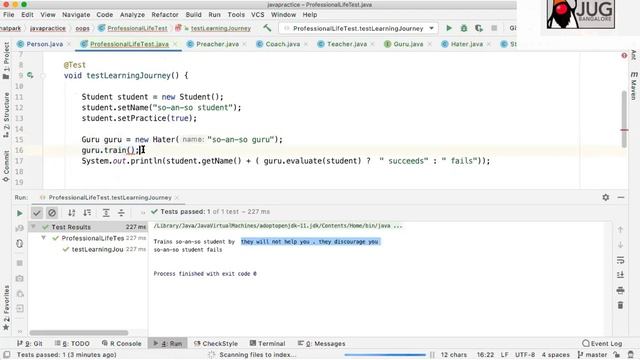Open the Terminal tool window
The width and height of the screenshot is (640, 360).
[x=267, y=343]
